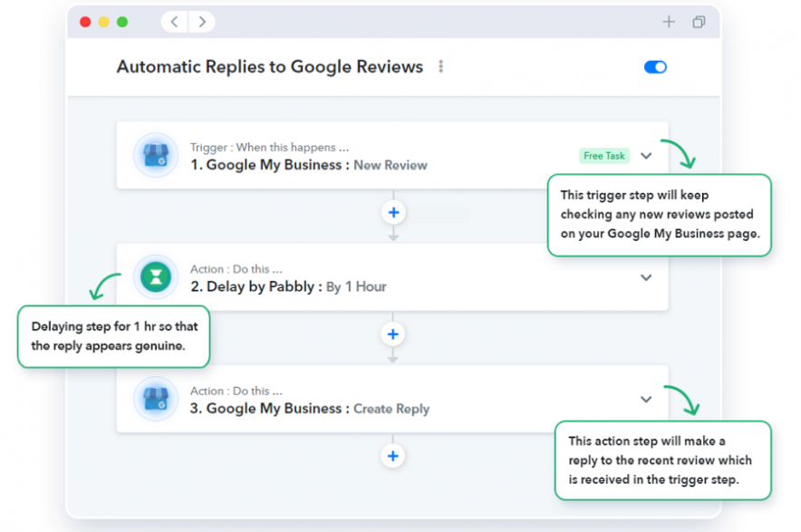The width and height of the screenshot is (801, 532).
Task: Click the trigger explanation callout box
Action: tap(660, 215)
